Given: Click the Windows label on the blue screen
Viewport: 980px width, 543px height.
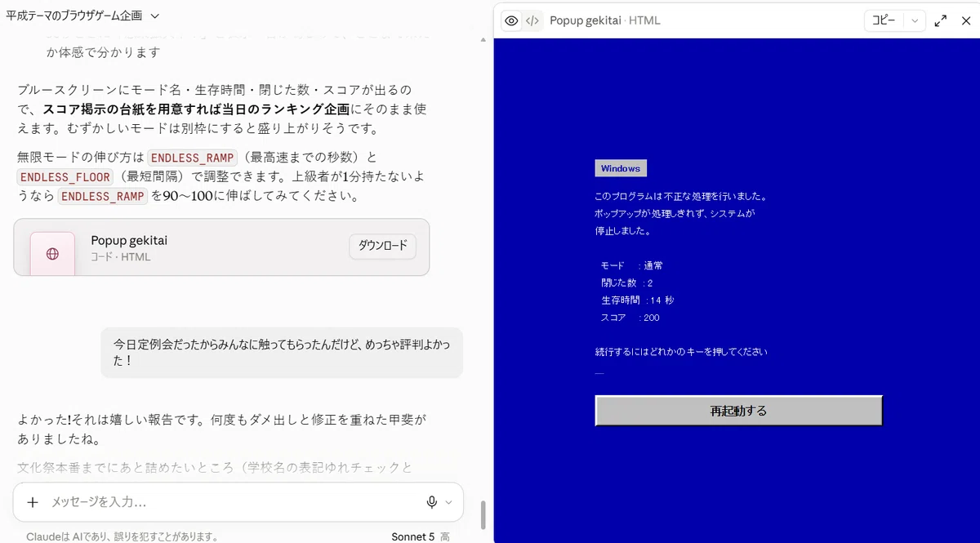Looking at the screenshot, I should click(x=621, y=168).
